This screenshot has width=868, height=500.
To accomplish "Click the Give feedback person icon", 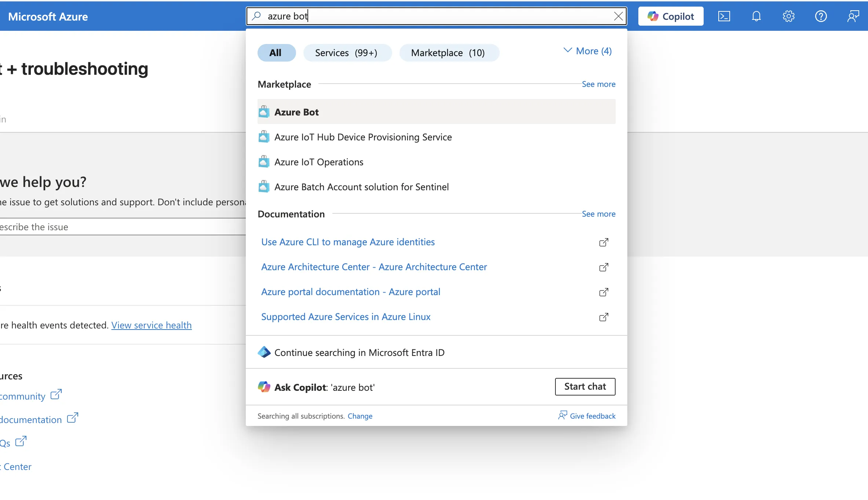I will [x=562, y=415].
